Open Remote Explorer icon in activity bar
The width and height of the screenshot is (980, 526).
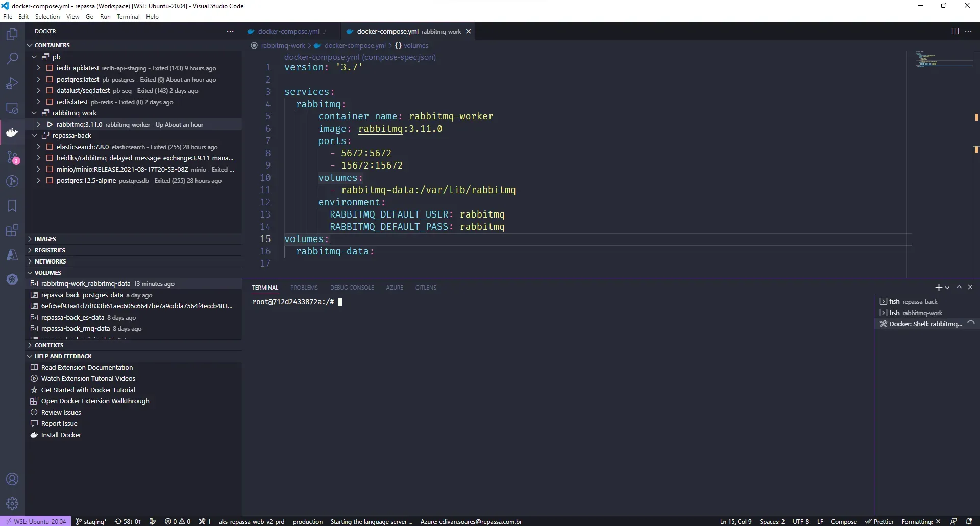coord(12,108)
